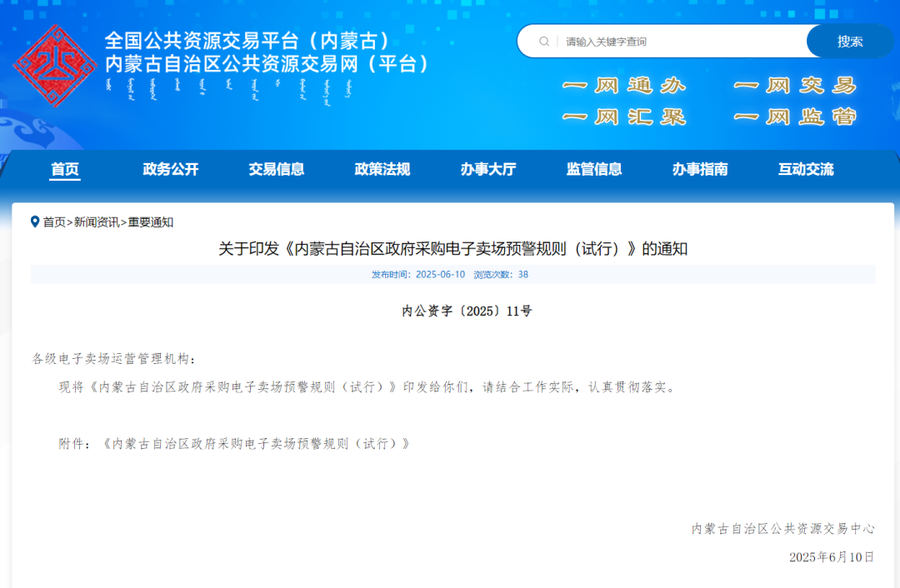The image size is (900, 588).
Task: Open the 新闻资讯 breadcrumb link
Action: click(x=94, y=222)
